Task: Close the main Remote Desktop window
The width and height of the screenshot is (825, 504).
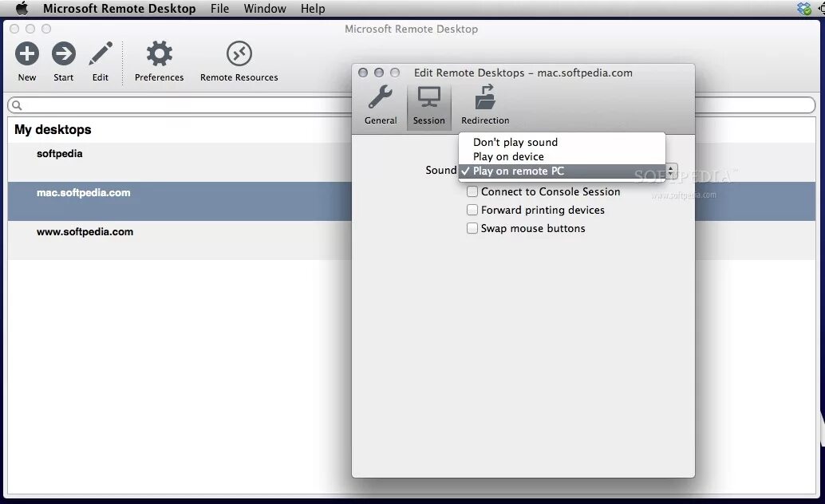Action: pos(14,29)
